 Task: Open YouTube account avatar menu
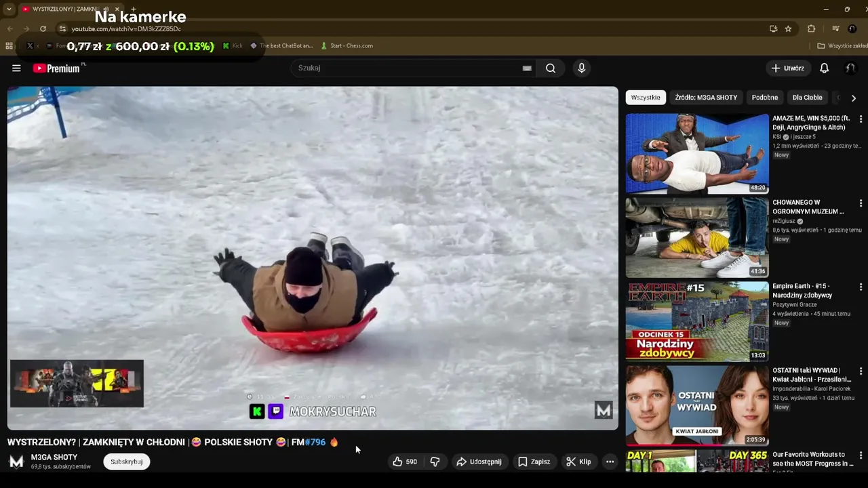click(x=850, y=68)
